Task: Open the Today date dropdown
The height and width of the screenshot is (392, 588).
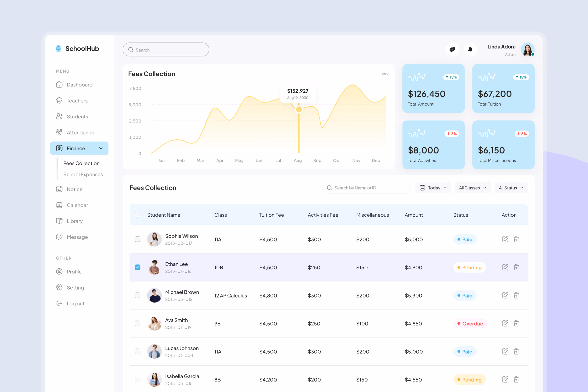Action: (433, 188)
